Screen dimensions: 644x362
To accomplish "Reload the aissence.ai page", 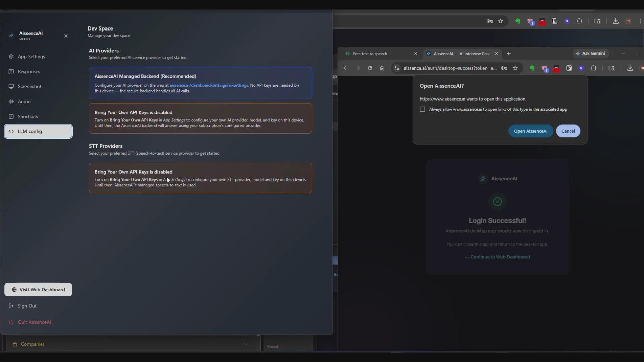I will pyautogui.click(x=370, y=68).
